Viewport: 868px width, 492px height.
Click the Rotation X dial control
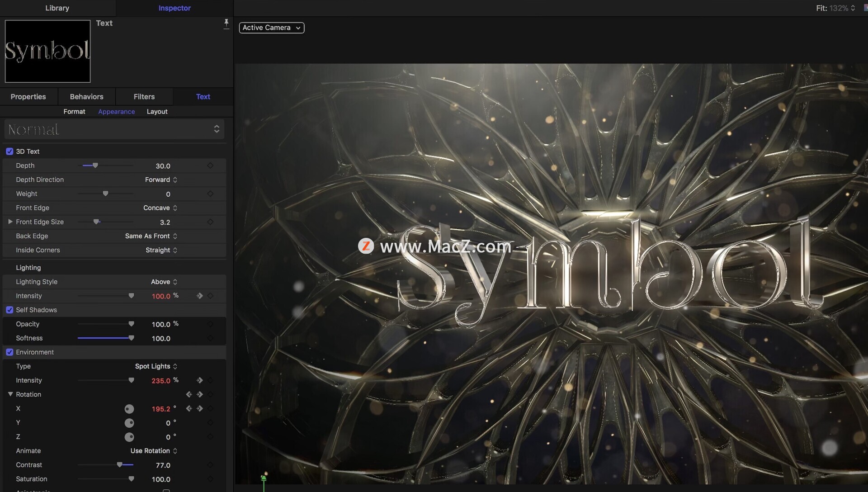[129, 409]
